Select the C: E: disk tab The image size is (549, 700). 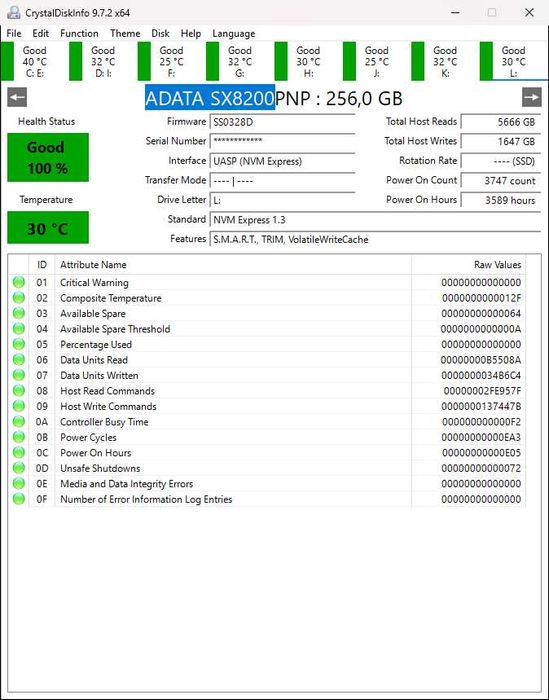(34, 61)
